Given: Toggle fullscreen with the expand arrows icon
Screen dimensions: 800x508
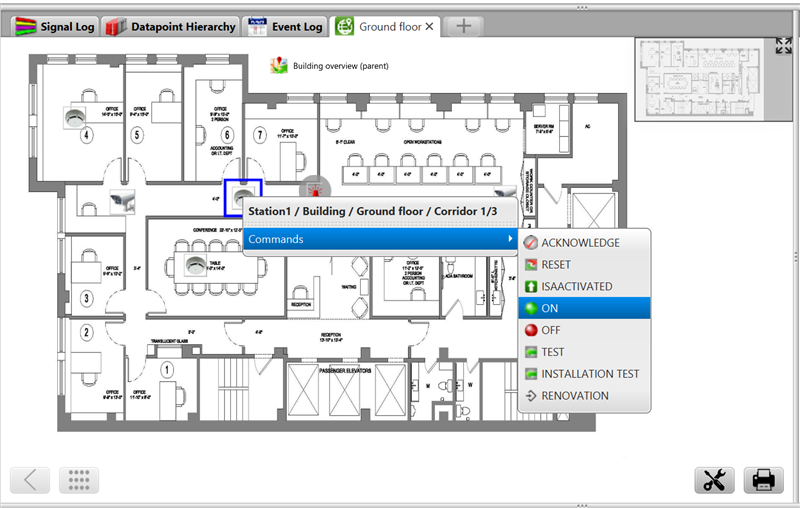Looking at the screenshot, I should click(x=783, y=46).
